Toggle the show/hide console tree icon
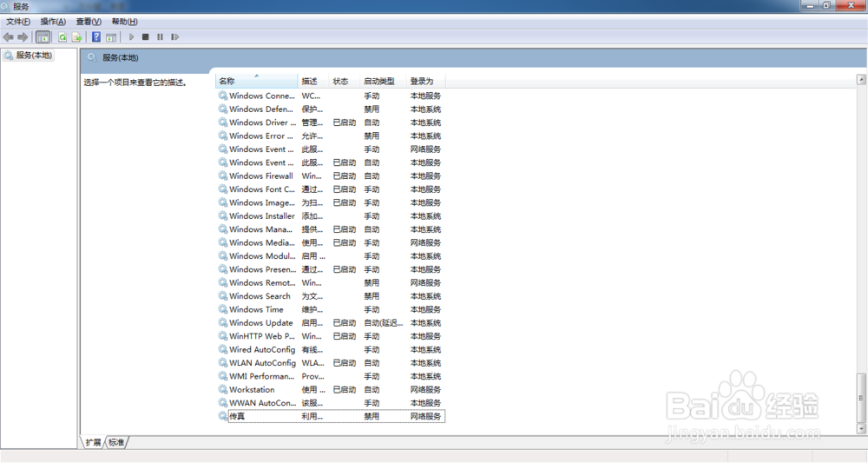The image size is (868, 463). tap(43, 37)
